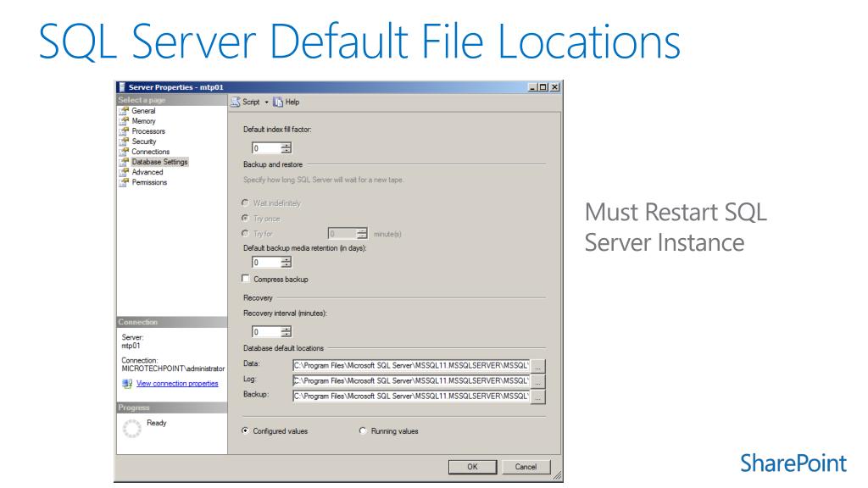The height and width of the screenshot is (488, 868).
Task: Click the Permissions page icon
Action: coord(124,183)
